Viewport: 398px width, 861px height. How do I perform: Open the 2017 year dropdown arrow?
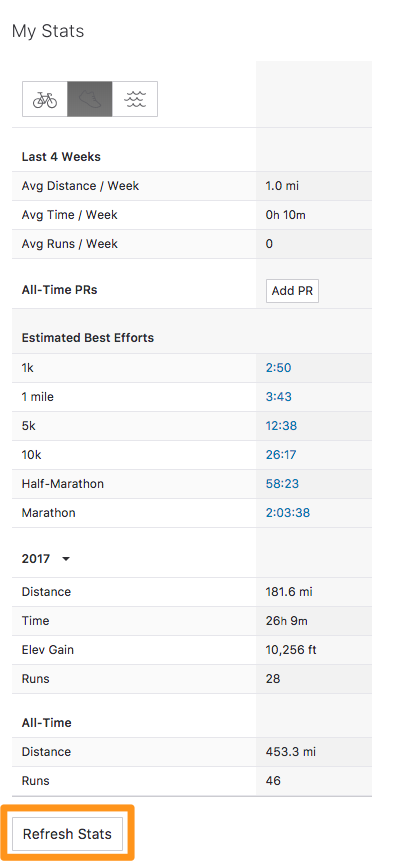click(66, 559)
